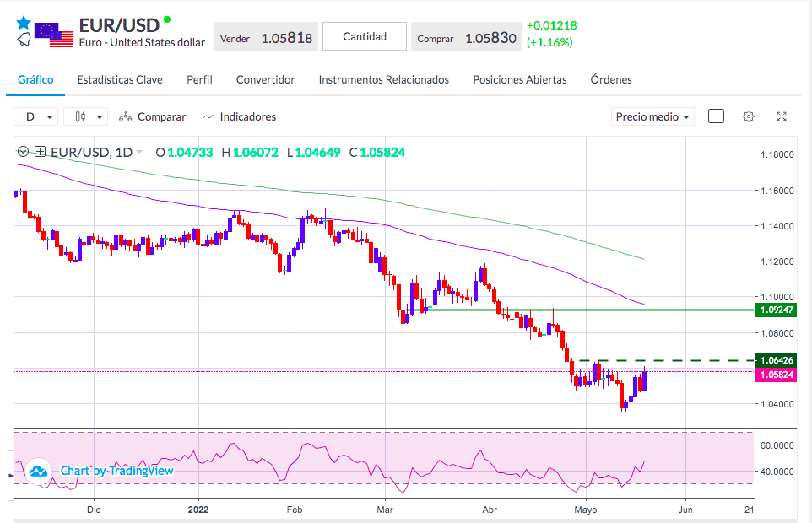This screenshot has height=523, width=812.
Task: Click the RSI 40.0000 axis label
Action: click(x=777, y=472)
